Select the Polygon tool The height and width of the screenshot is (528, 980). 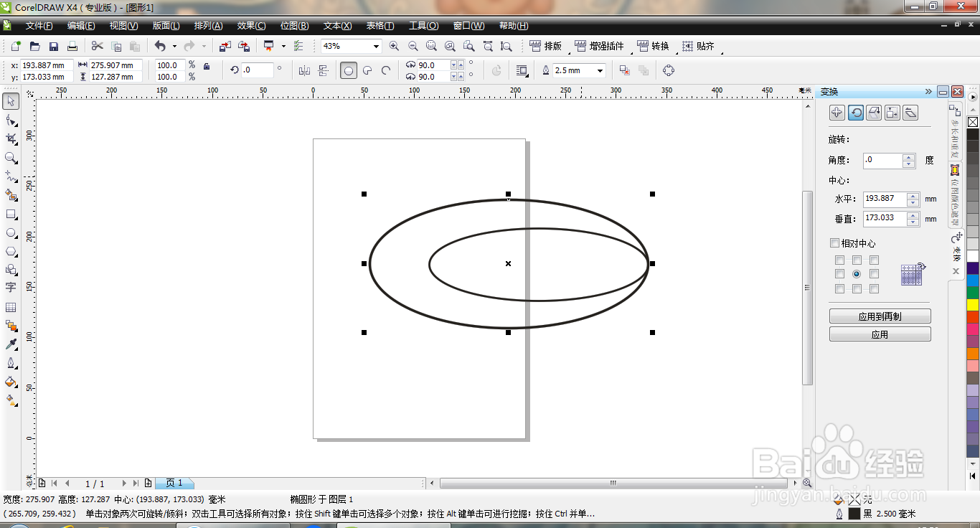pyautogui.click(x=11, y=251)
